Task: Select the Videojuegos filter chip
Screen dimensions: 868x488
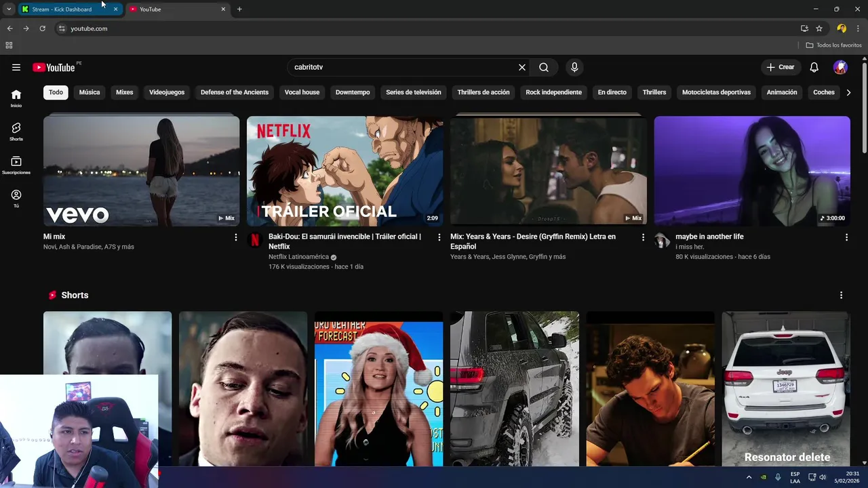Action: [167, 92]
